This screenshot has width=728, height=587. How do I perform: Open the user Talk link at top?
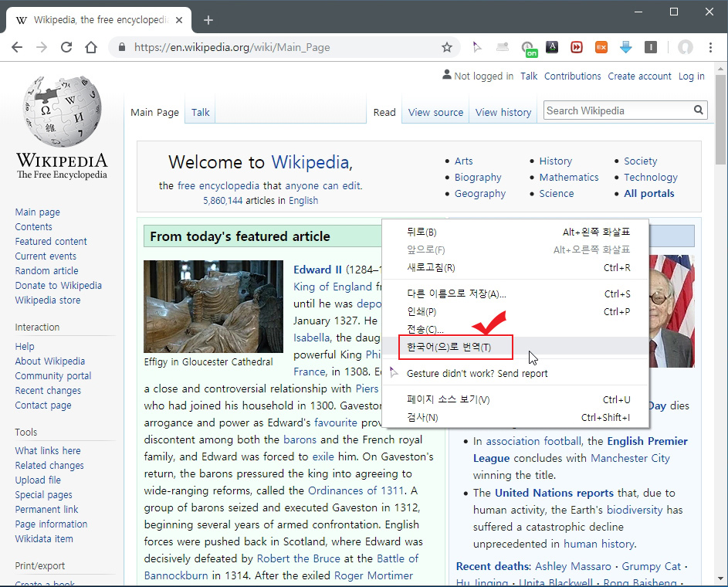[x=529, y=76]
